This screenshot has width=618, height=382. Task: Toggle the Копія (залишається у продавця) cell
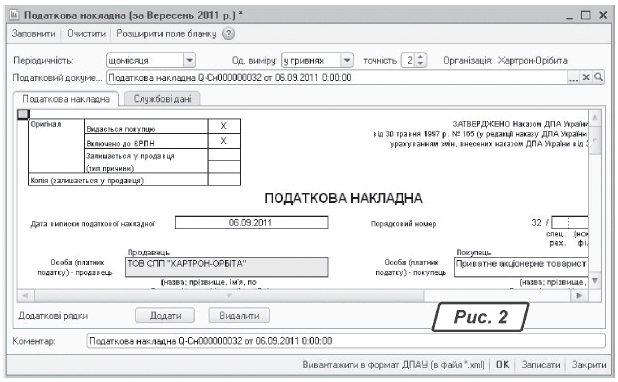pyautogui.click(x=224, y=179)
